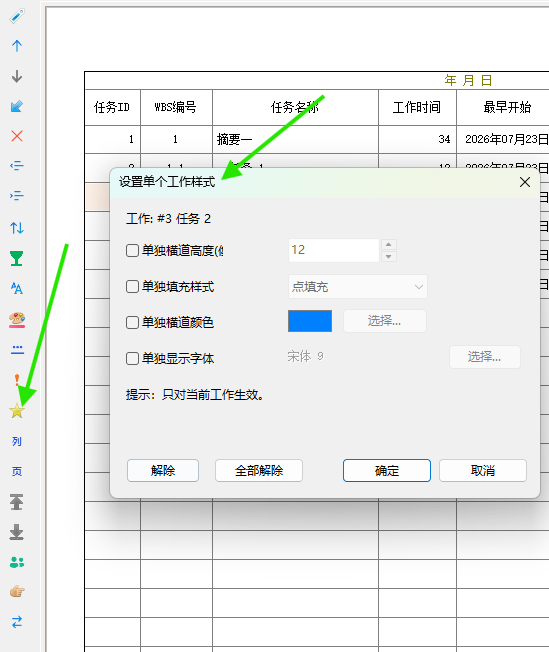Click the color palette icon
549x652 pixels.
click(x=17, y=320)
